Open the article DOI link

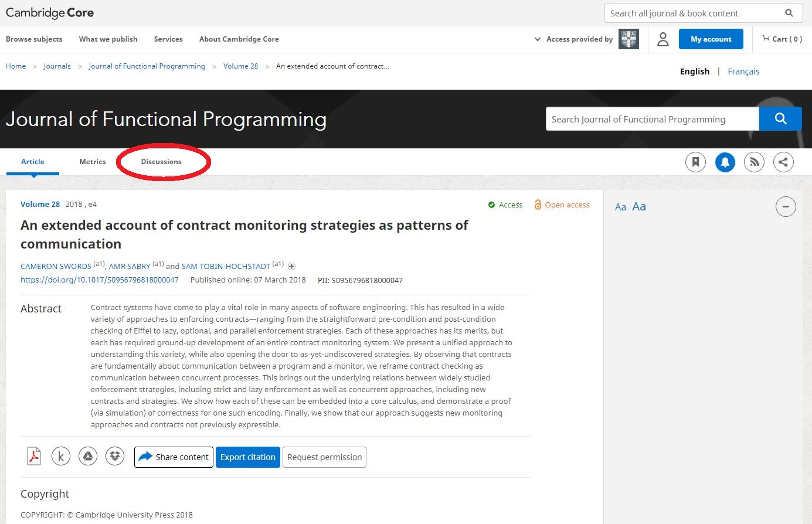(100, 280)
